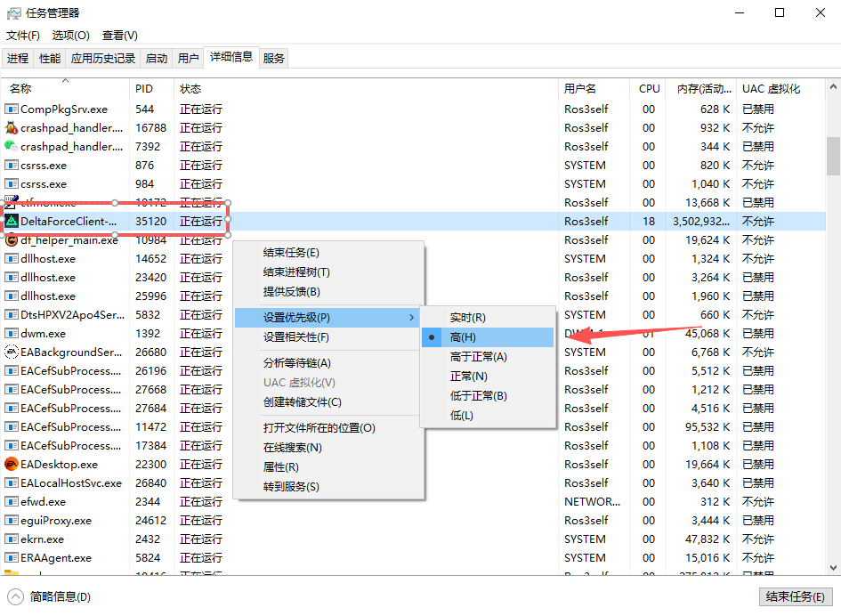The width and height of the screenshot is (841, 616).
Task: Switch to the 性能 tab
Action: click(x=50, y=59)
